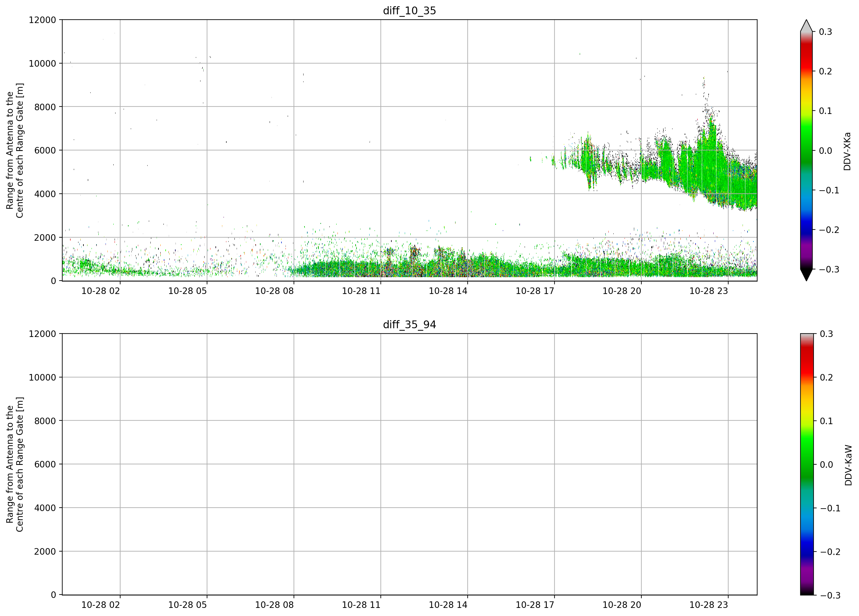The width and height of the screenshot is (859, 616).
Task: Click the 0.1 tick on DDV-XKa colorbar
Action: (x=826, y=111)
